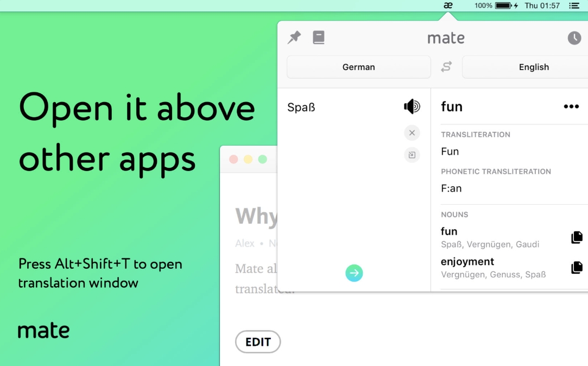Swap German and English languages
The image size is (588, 366).
click(446, 67)
